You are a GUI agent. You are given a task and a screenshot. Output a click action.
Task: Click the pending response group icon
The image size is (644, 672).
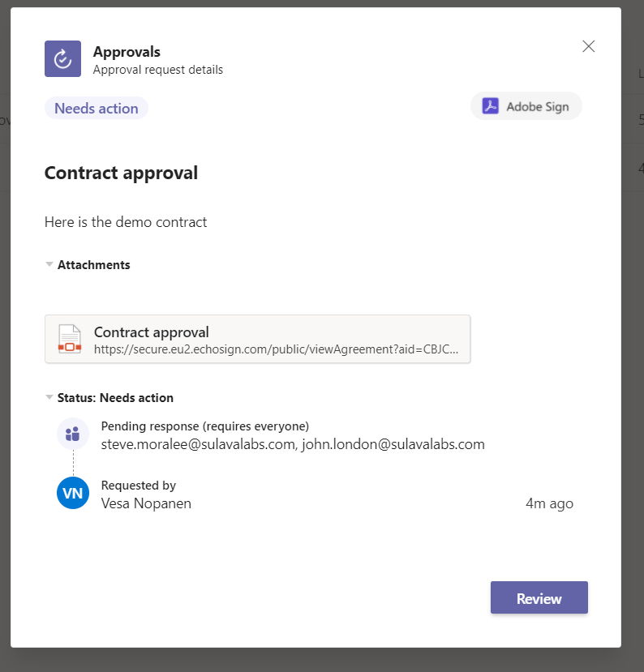click(x=73, y=434)
